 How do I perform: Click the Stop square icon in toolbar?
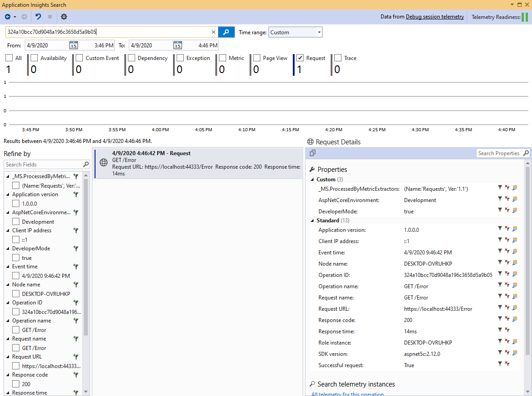coord(50,17)
